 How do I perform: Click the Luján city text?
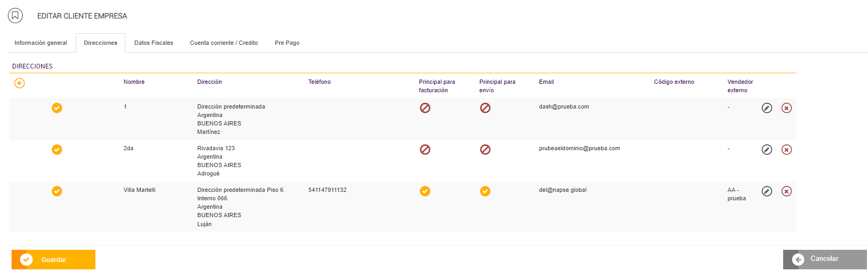pos(204,224)
